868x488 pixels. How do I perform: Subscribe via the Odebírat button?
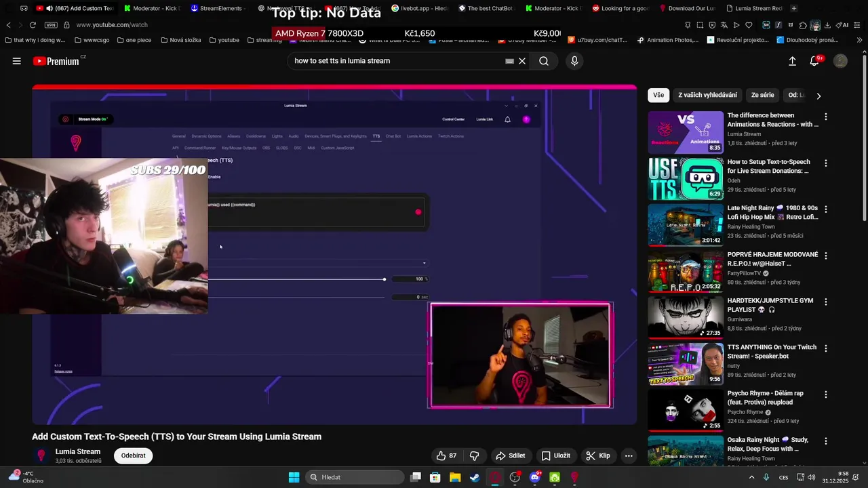click(x=134, y=455)
